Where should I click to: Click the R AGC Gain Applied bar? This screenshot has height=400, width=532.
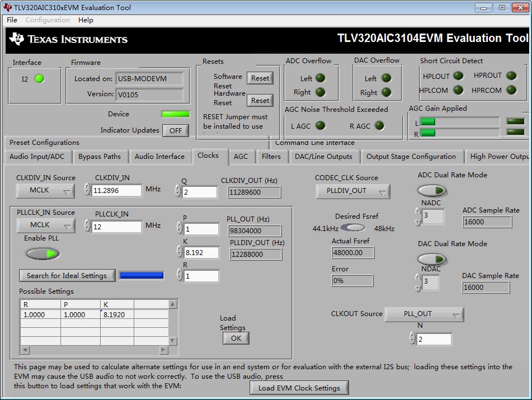460,133
